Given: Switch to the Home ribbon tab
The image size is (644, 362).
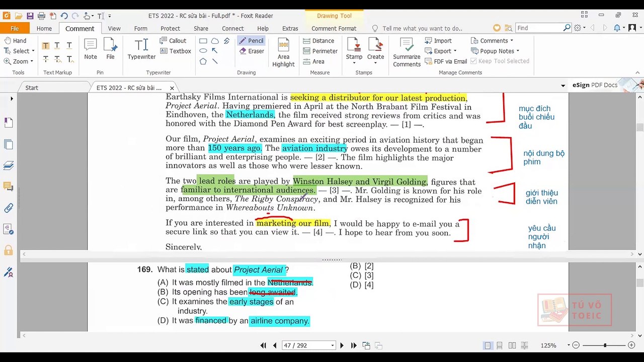Looking at the screenshot, I should coord(44,29).
